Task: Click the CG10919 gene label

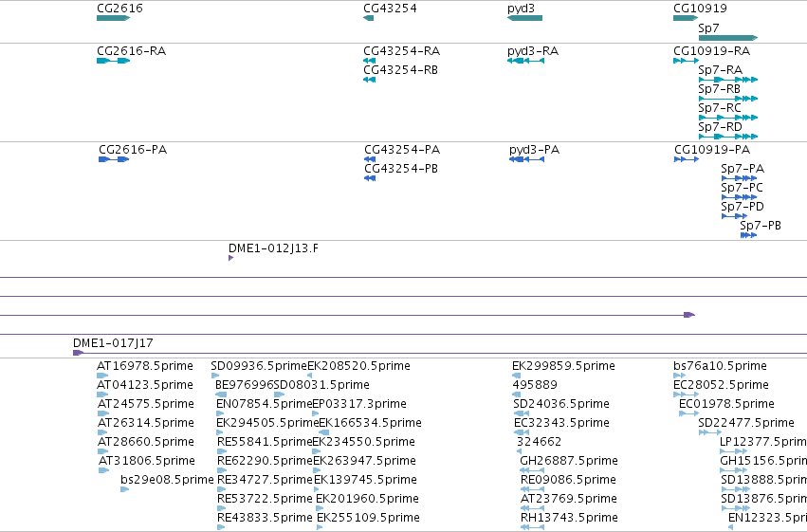Action: (700, 9)
